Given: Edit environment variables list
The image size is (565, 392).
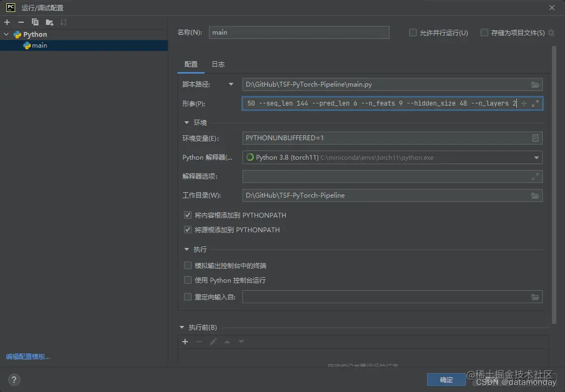Looking at the screenshot, I should (x=535, y=138).
